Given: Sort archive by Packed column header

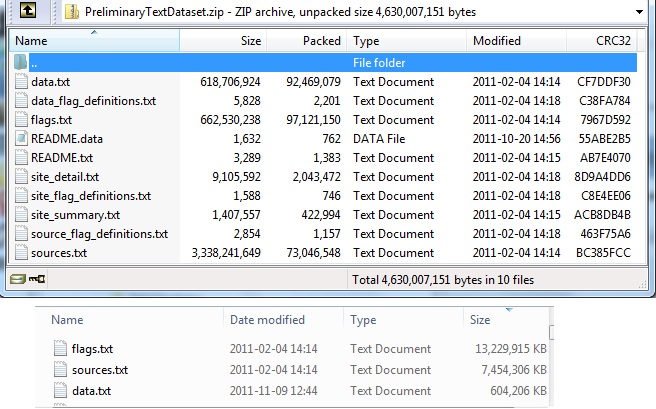Looking at the screenshot, I should pyautogui.click(x=307, y=41).
